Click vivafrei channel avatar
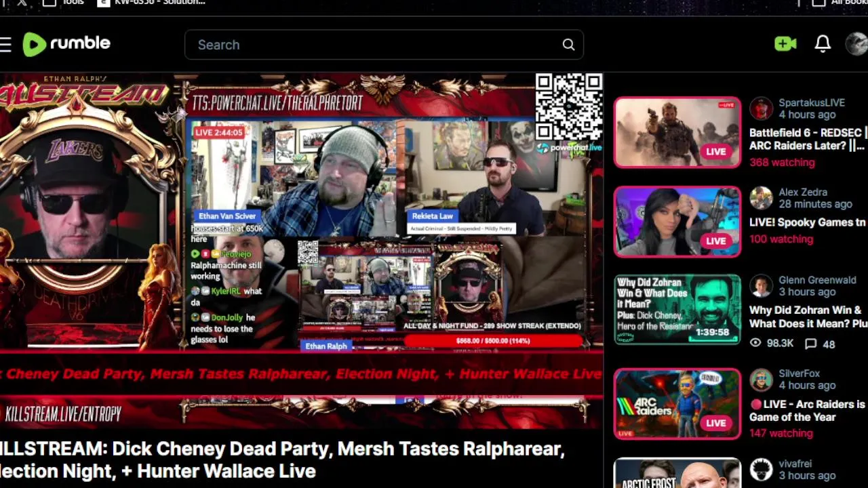868x488 pixels. pos(761,470)
